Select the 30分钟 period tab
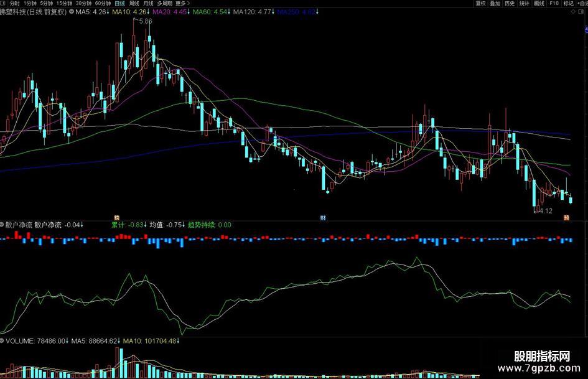The height and width of the screenshot is (379, 588). (x=83, y=3)
